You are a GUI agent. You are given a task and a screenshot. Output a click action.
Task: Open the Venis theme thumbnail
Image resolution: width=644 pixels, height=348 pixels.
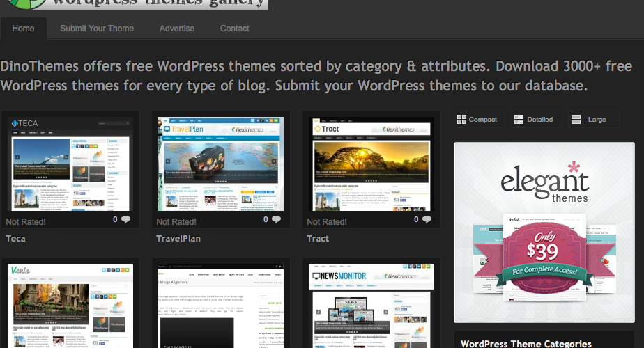click(x=70, y=306)
